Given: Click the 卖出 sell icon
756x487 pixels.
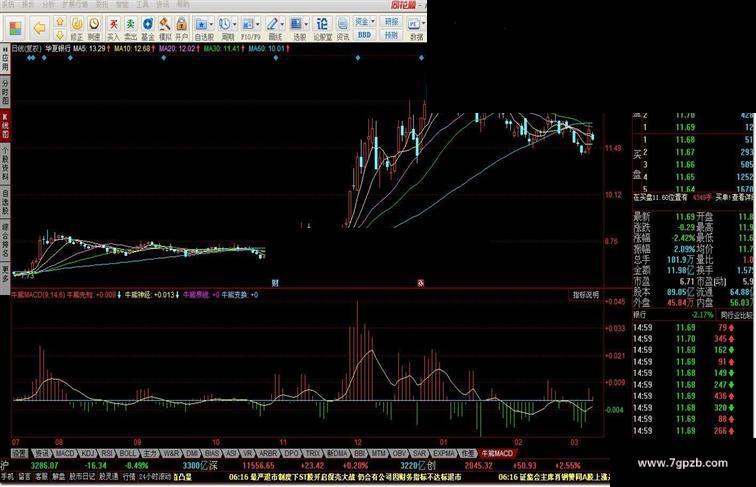Looking at the screenshot, I should pyautogui.click(x=130, y=28).
